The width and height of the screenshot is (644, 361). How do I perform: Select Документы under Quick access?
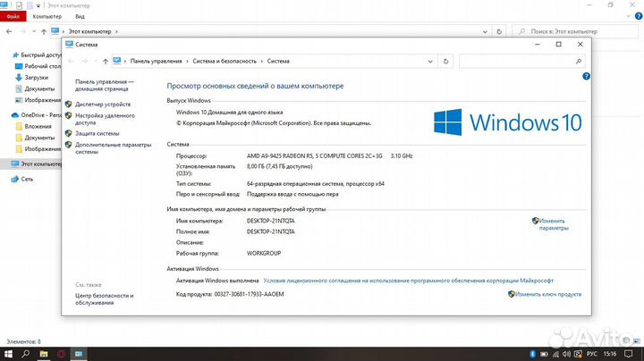(x=35, y=88)
